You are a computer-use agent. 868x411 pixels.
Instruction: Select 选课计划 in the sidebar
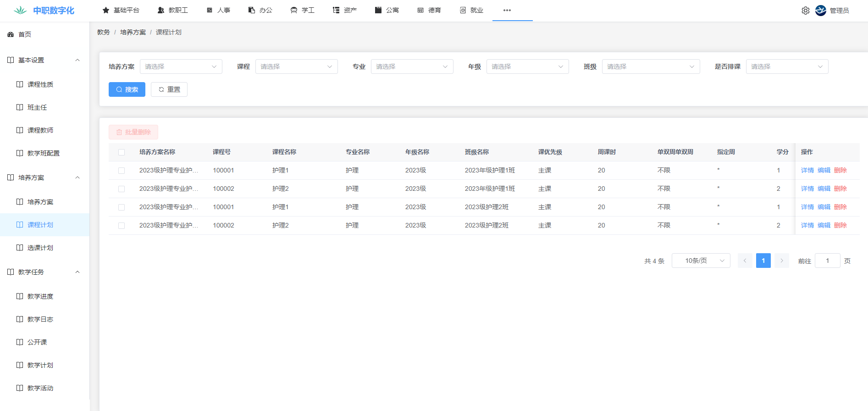(x=40, y=248)
